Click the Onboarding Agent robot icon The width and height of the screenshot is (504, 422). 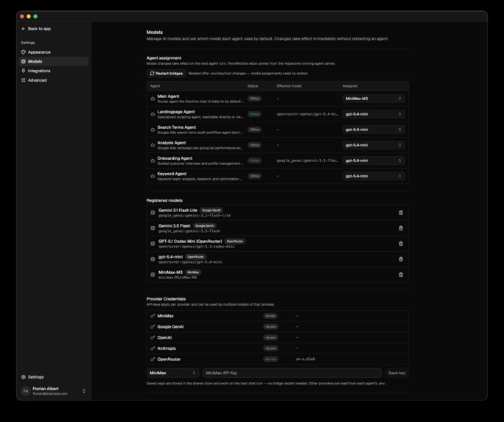153,161
